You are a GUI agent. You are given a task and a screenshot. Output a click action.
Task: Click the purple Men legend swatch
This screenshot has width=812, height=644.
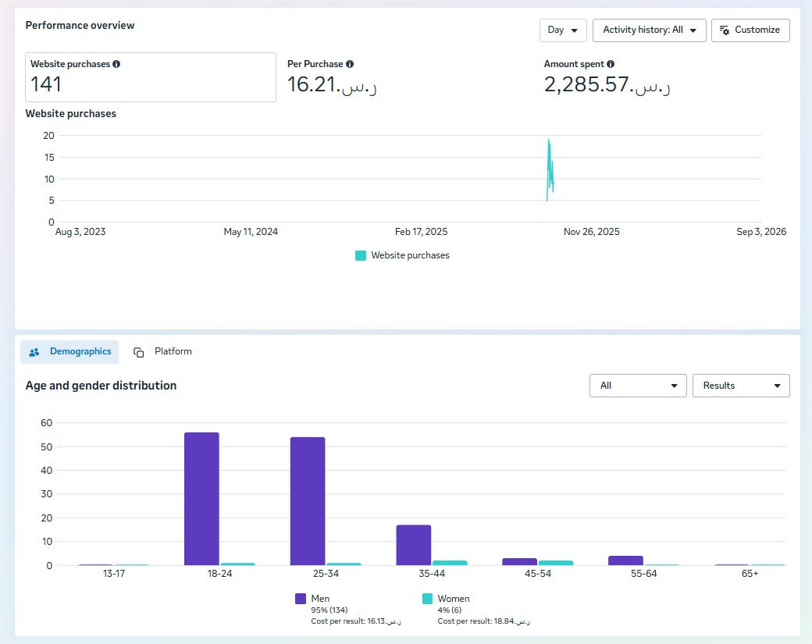click(301, 599)
